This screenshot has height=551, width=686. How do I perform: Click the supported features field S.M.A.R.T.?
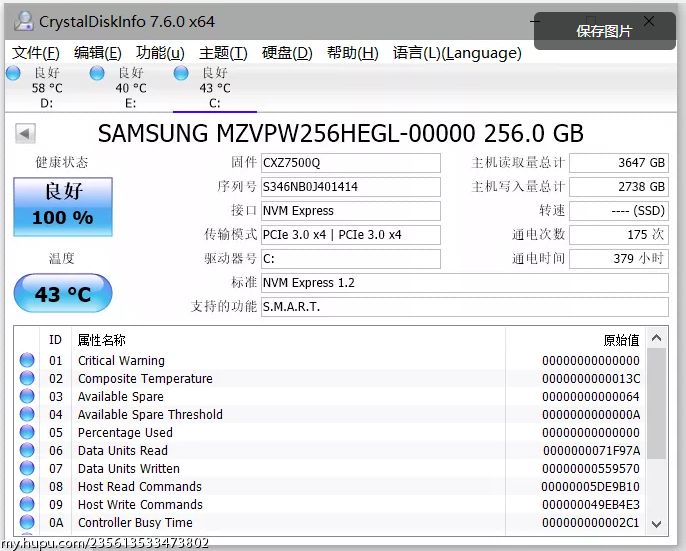[465, 307]
